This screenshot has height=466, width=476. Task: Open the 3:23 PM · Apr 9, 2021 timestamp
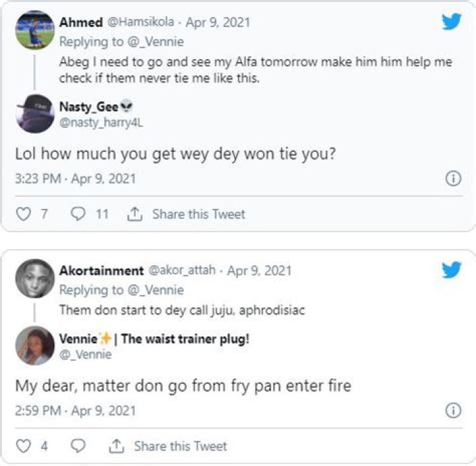pos(75,179)
